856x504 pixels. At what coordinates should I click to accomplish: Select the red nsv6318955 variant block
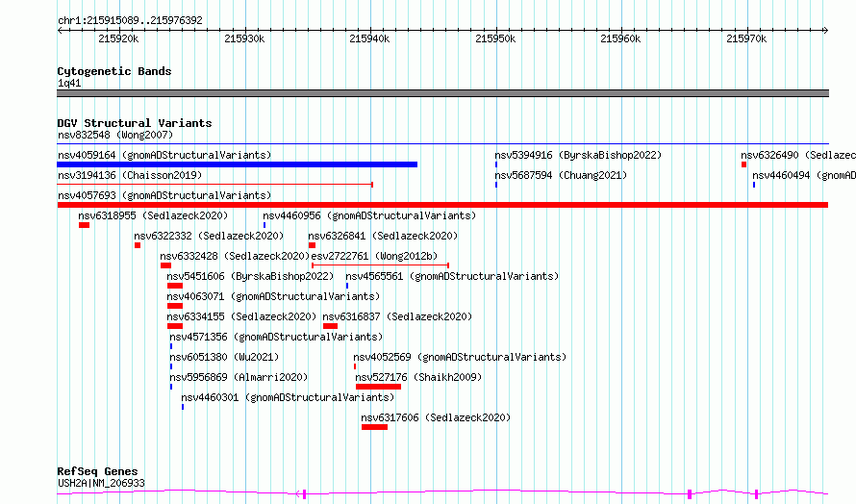coord(84,225)
